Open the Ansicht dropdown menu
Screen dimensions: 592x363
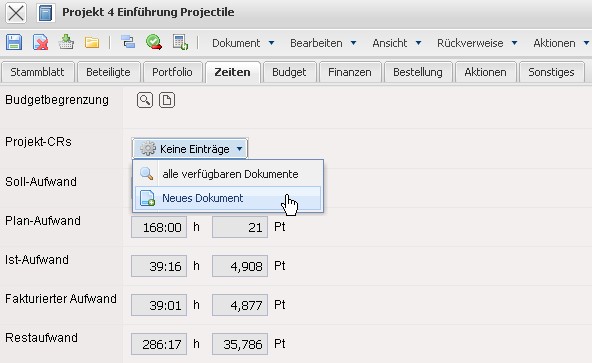(x=396, y=43)
